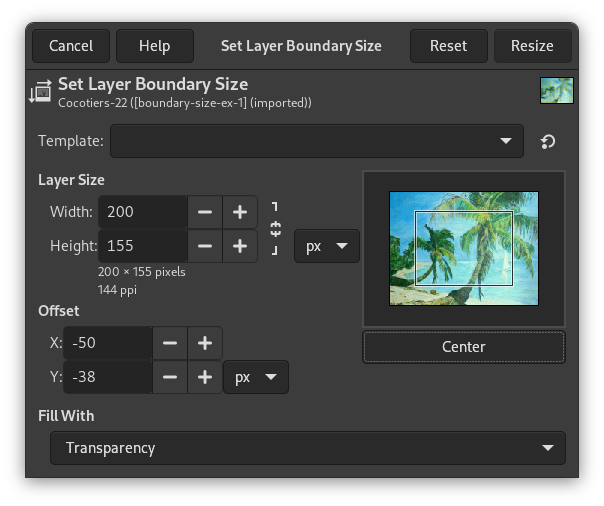Viewport: 604px width, 506px height.
Task: Decrease X offset with minus button
Action: click(x=170, y=343)
